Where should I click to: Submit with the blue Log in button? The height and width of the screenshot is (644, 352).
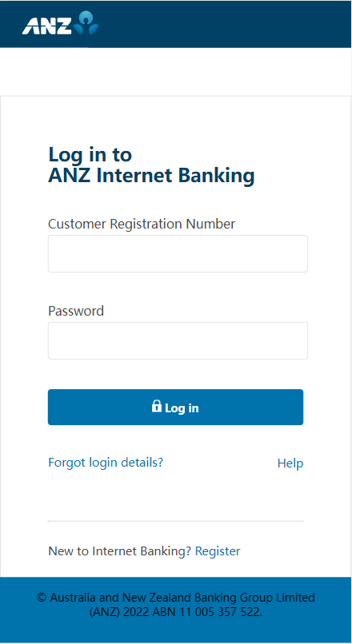175,407
